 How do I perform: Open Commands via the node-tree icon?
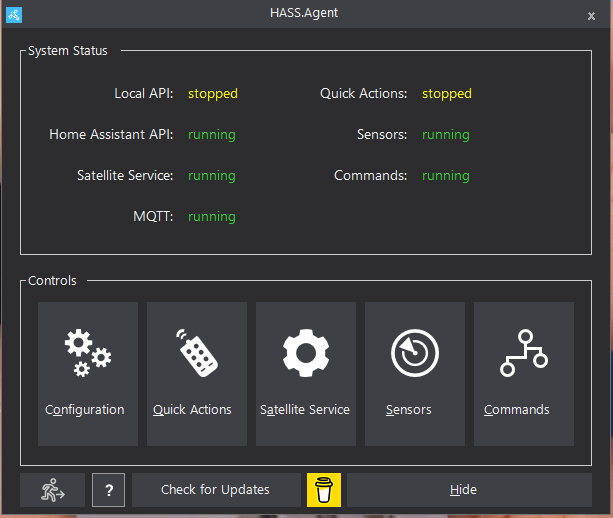pos(524,374)
